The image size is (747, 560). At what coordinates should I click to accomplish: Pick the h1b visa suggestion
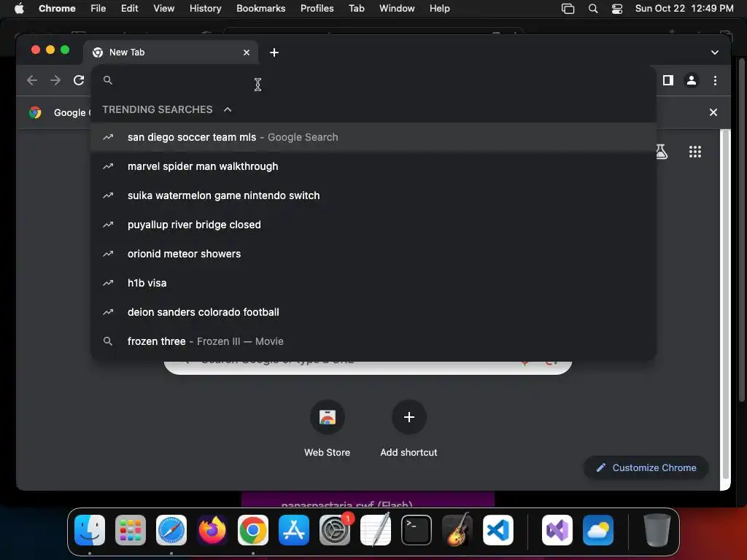373,283
